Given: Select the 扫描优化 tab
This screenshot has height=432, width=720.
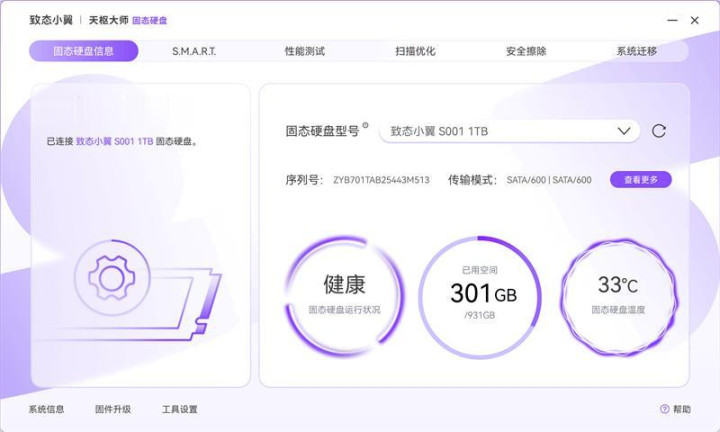Looking at the screenshot, I should [x=415, y=51].
